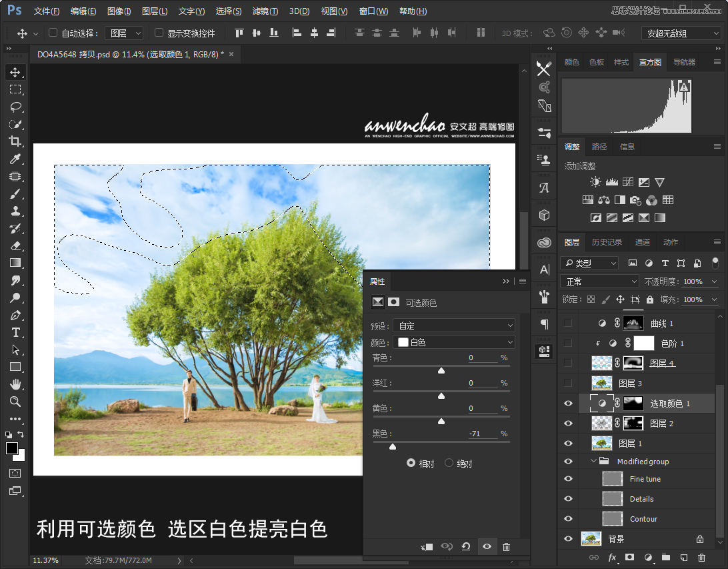Select the Crop tool
The width and height of the screenshot is (728, 569).
[x=15, y=141]
